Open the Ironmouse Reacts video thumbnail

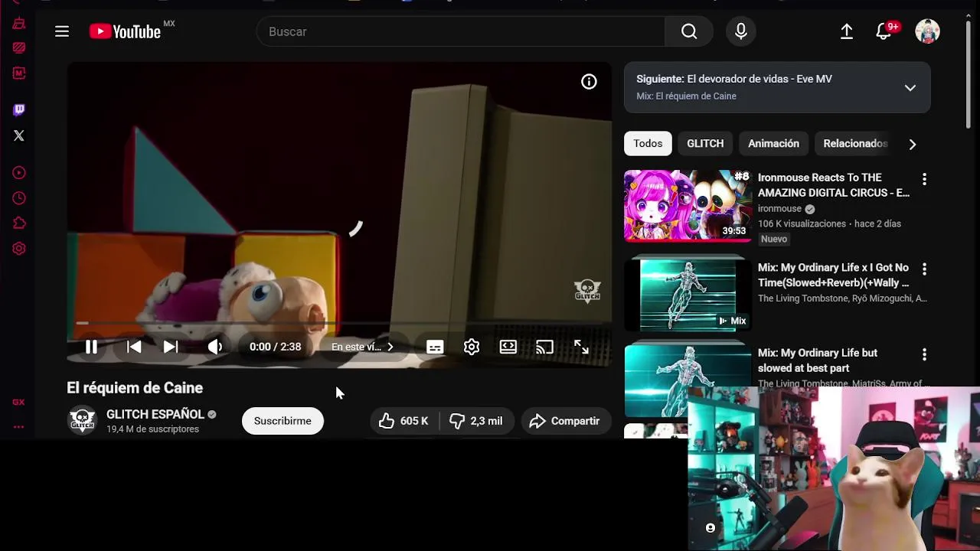coord(688,205)
